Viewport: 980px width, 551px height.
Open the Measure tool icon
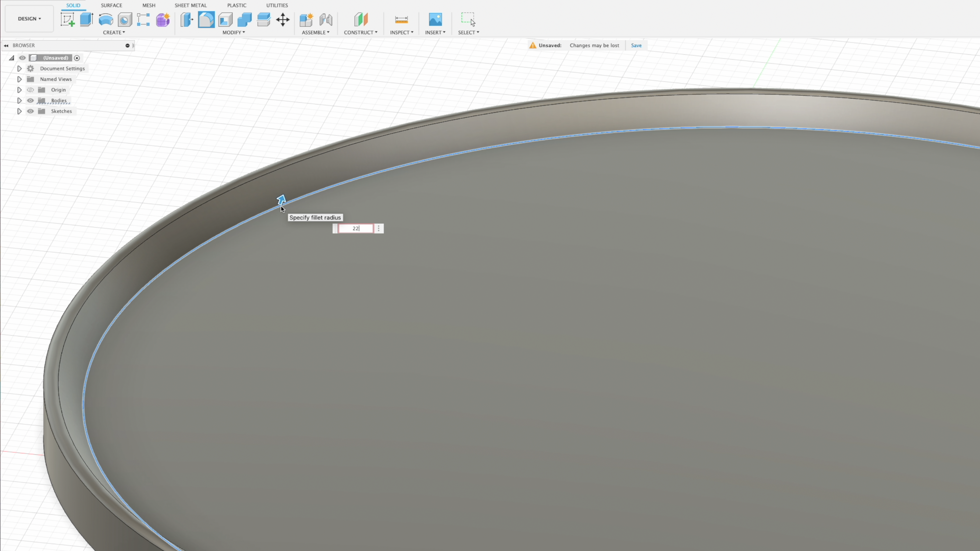pyautogui.click(x=401, y=19)
